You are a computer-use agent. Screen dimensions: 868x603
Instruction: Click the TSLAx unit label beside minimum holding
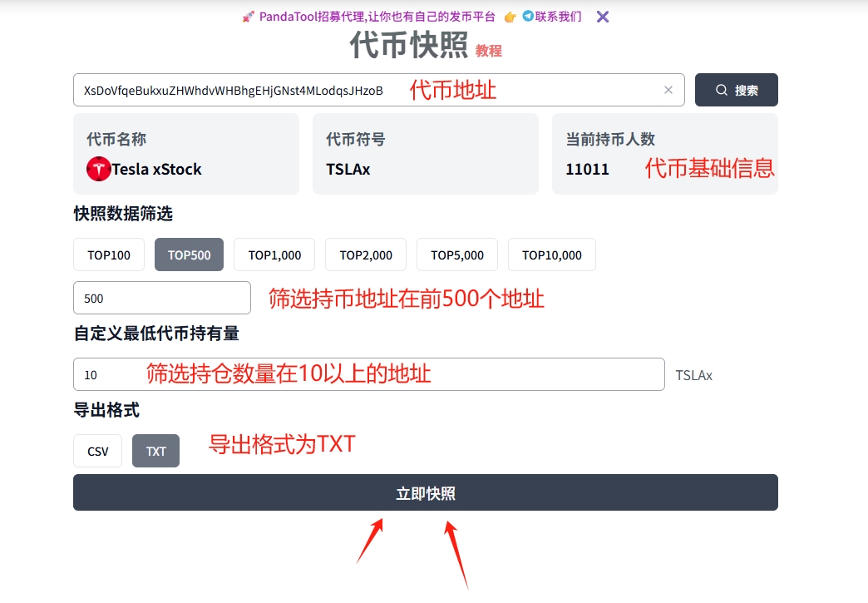693,375
